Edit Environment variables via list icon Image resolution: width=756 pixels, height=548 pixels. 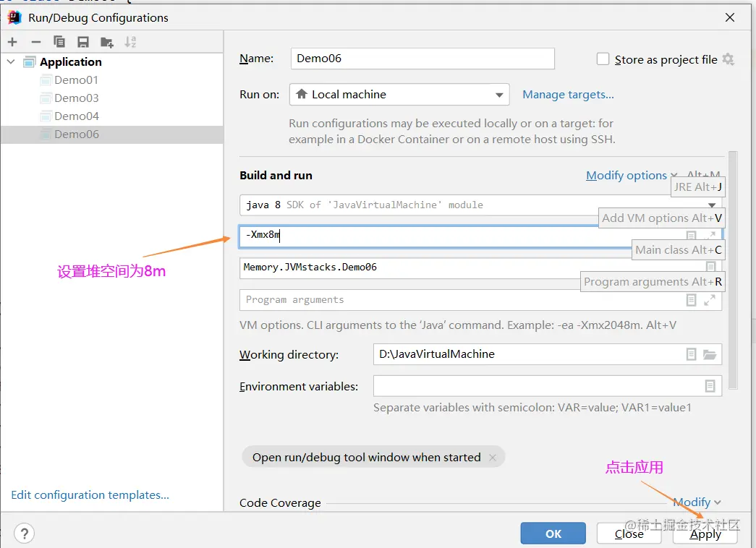click(x=710, y=386)
